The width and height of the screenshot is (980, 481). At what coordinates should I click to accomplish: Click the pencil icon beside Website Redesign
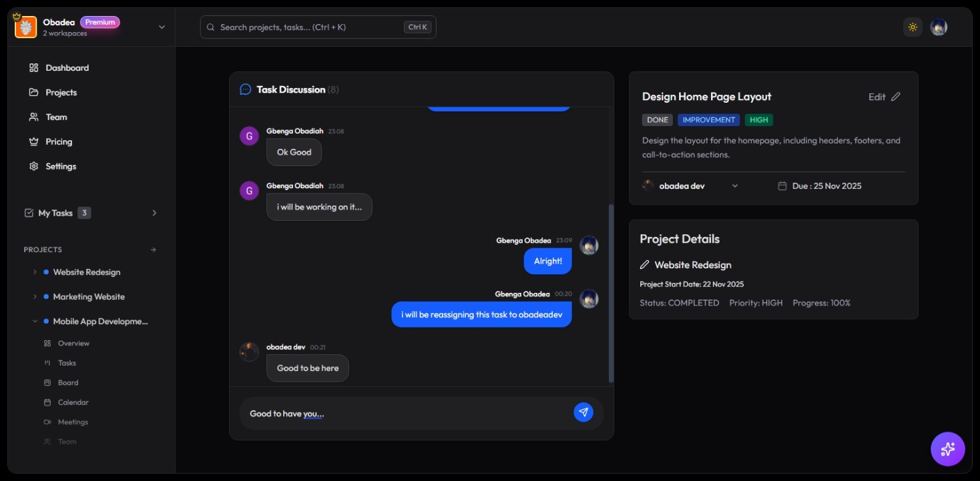(x=645, y=265)
